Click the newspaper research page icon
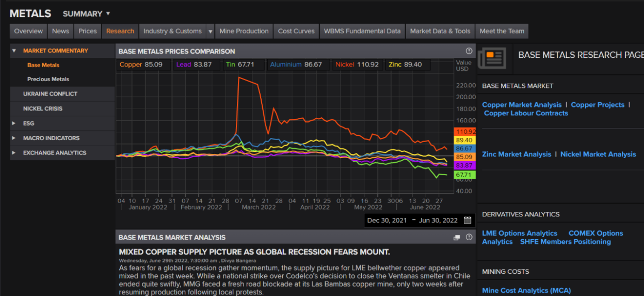 pyautogui.click(x=491, y=57)
